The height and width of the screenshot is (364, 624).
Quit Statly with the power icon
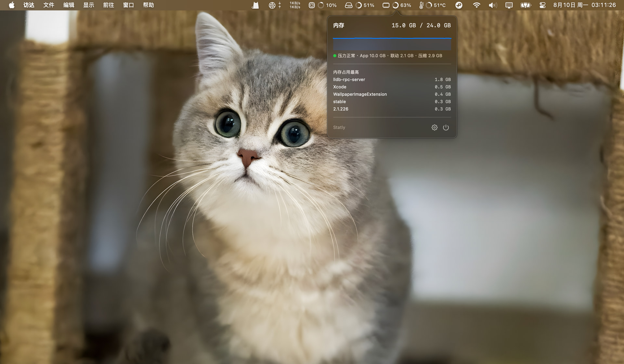(x=446, y=127)
